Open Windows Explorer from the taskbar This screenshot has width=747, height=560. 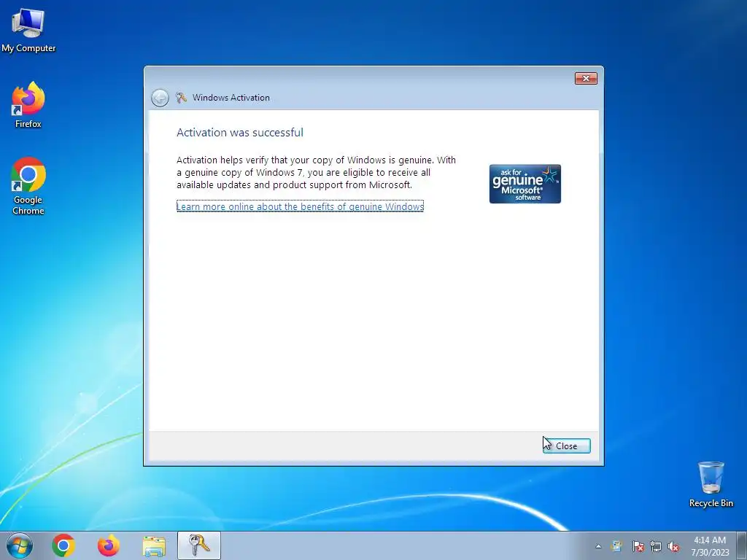click(154, 546)
